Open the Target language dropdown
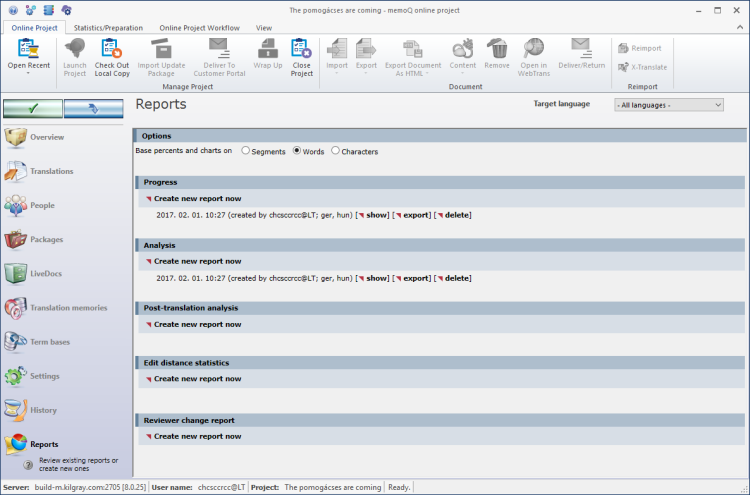 tap(668, 104)
